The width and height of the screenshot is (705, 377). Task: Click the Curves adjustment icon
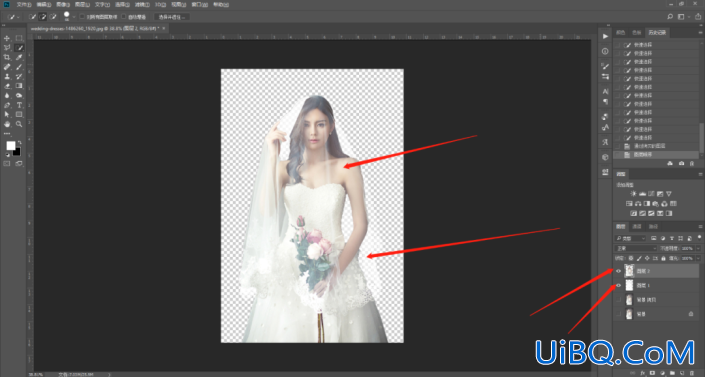[651, 194]
